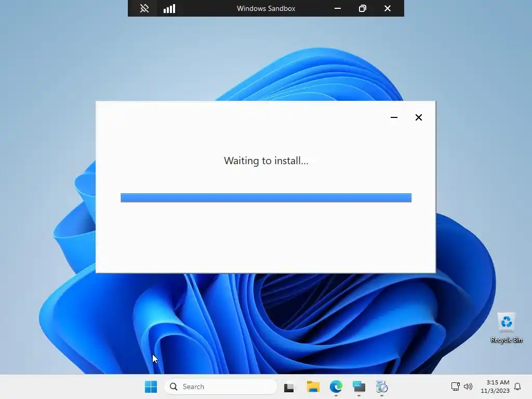Click the connection signal bars icon
This screenshot has height=399, width=532.
pos(169,8)
